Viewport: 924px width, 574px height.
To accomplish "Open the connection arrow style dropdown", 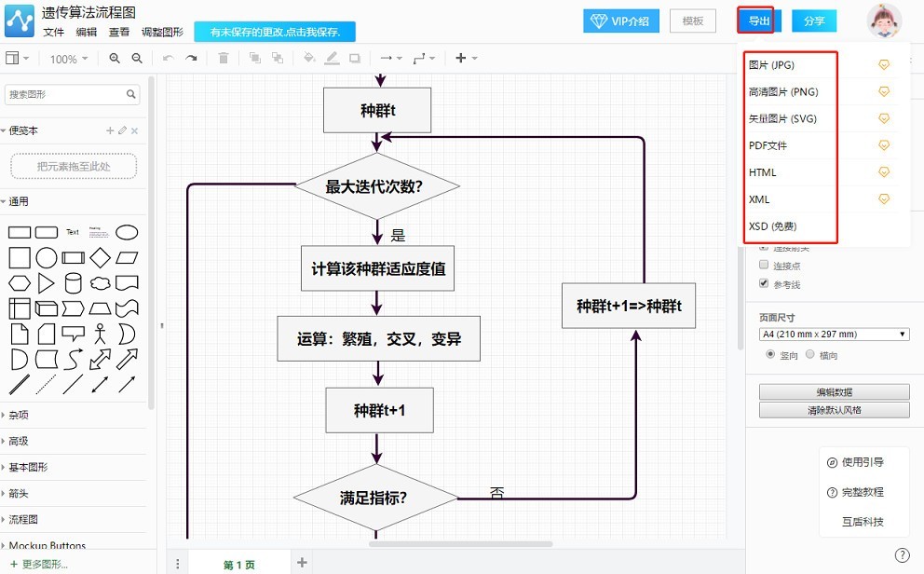I will [391, 58].
